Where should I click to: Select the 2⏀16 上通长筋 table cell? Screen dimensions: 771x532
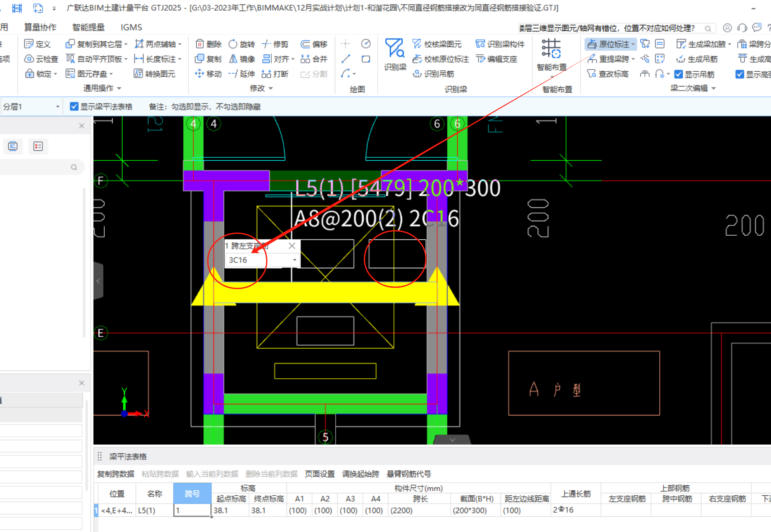coord(576,510)
